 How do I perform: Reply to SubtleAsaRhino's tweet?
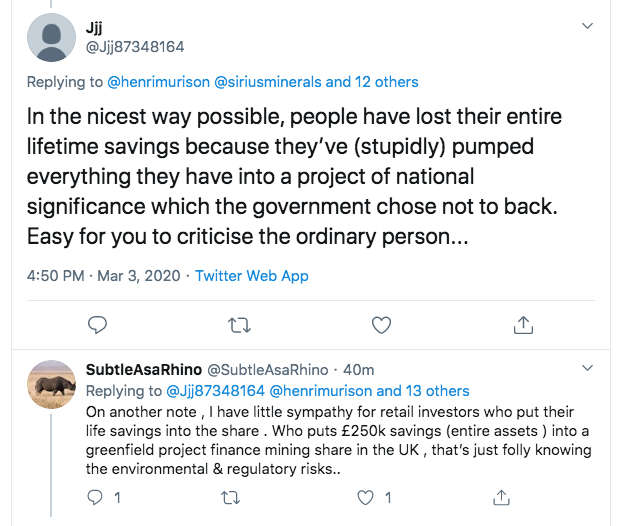[x=97, y=497]
